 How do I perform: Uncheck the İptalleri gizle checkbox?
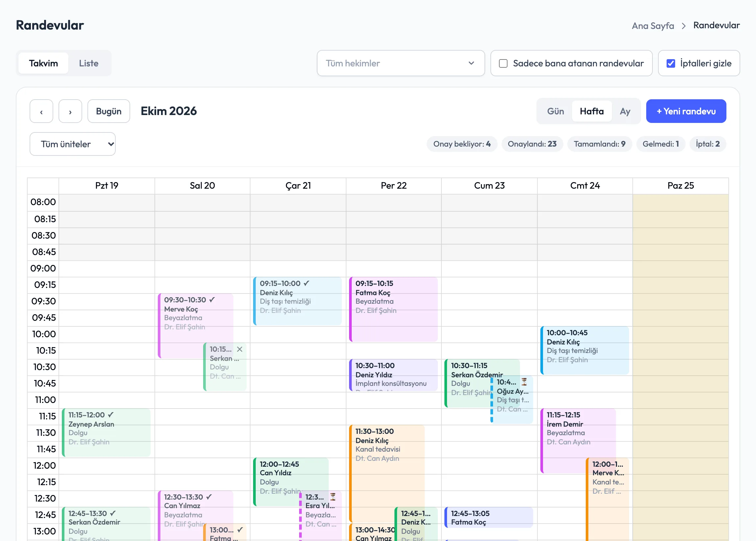pyautogui.click(x=671, y=63)
